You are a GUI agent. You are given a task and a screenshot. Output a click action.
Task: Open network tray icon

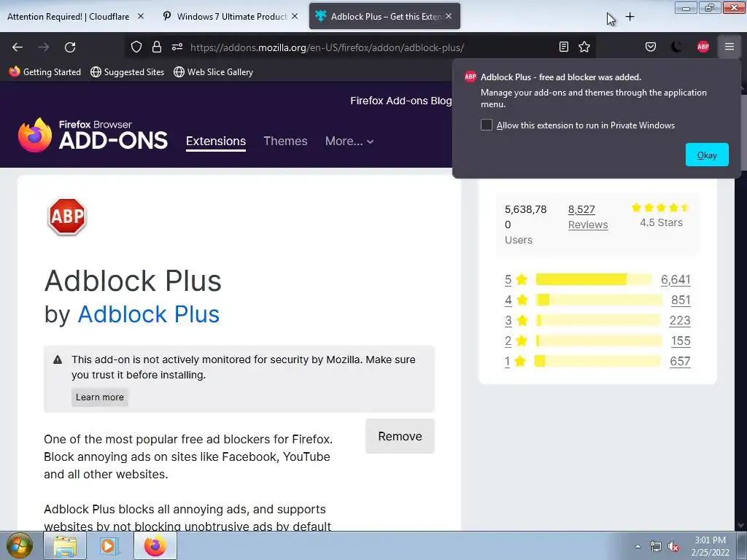click(x=656, y=547)
